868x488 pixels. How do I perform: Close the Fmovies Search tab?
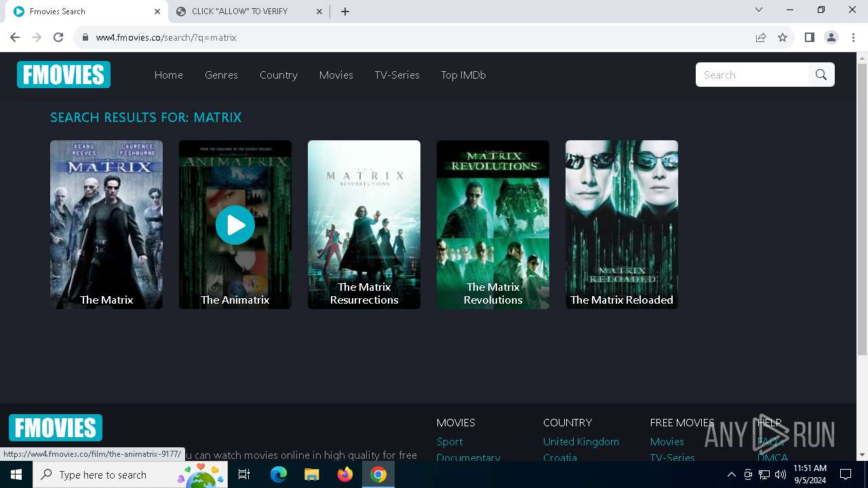tap(157, 12)
